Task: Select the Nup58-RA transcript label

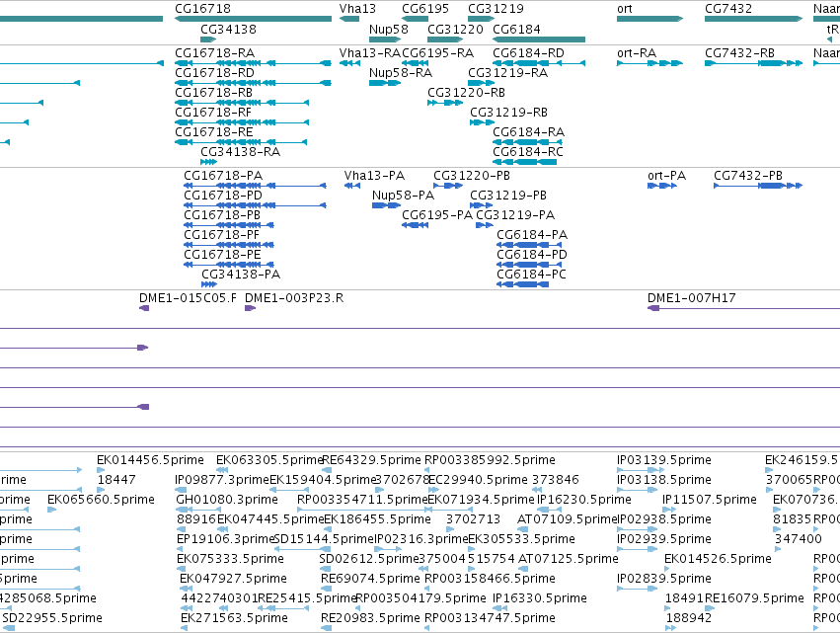Action: click(x=401, y=73)
